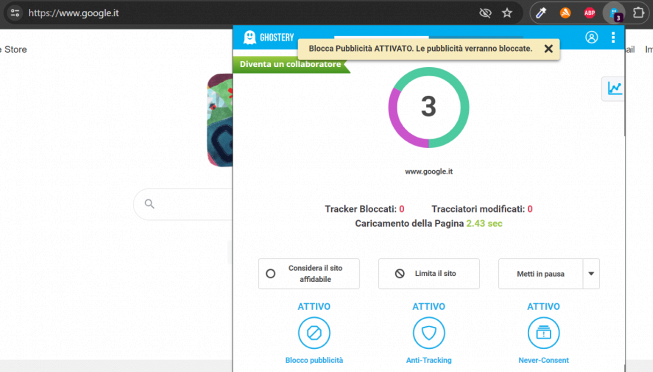The width and height of the screenshot is (653, 372).
Task: Open the Adblock Plus ABP extension
Action: pyautogui.click(x=589, y=13)
